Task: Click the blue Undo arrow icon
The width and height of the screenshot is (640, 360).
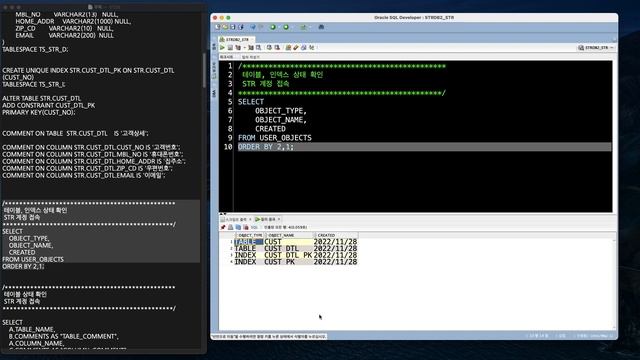Action: 253,27
